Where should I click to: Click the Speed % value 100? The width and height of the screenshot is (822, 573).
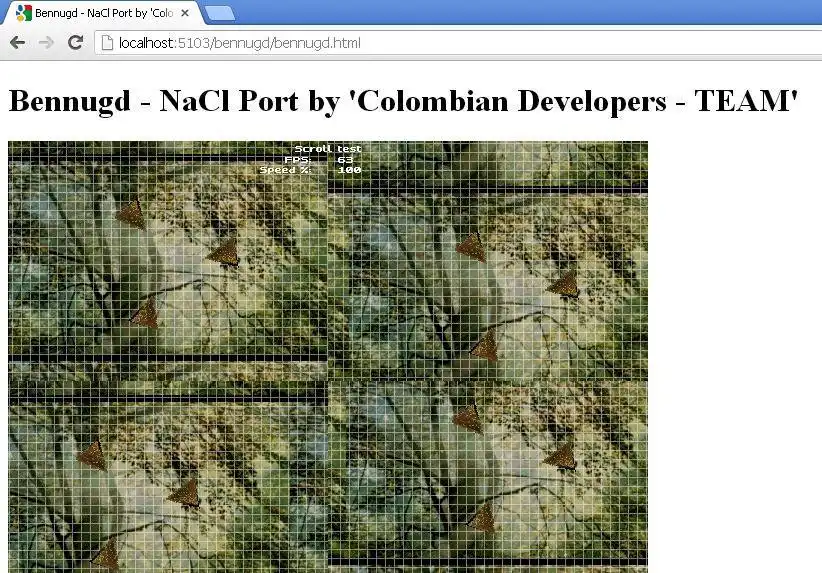click(x=349, y=170)
